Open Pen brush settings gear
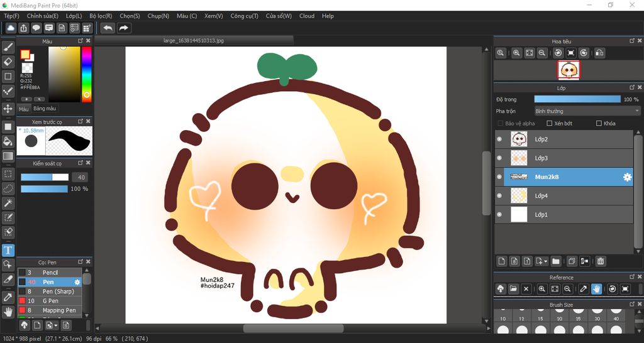The height and width of the screenshot is (343, 644). [x=77, y=282]
